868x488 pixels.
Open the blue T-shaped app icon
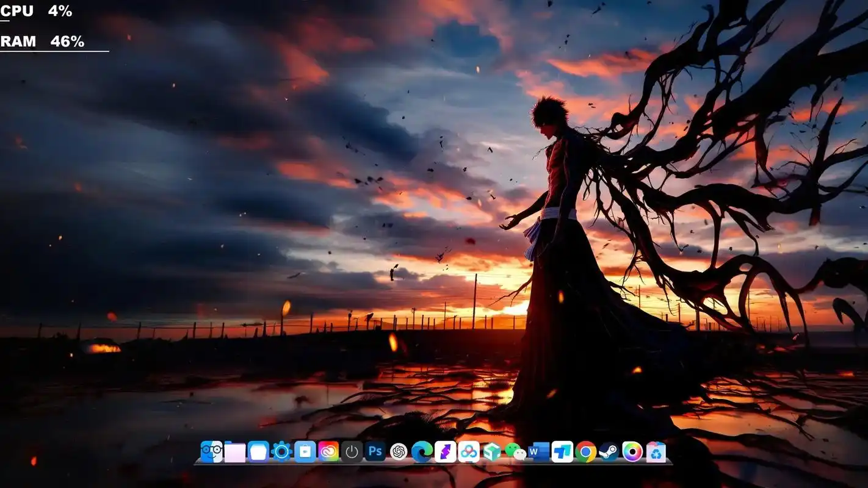click(562, 452)
